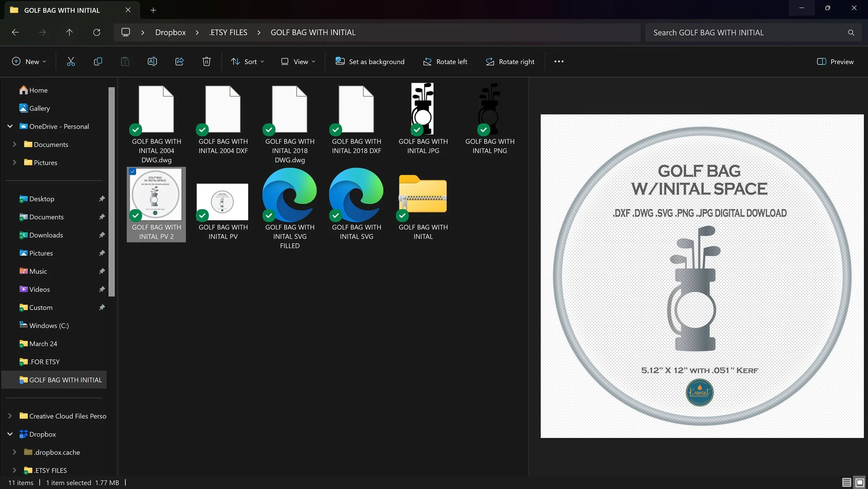Toggle the Preview pane

click(x=835, y=62)
